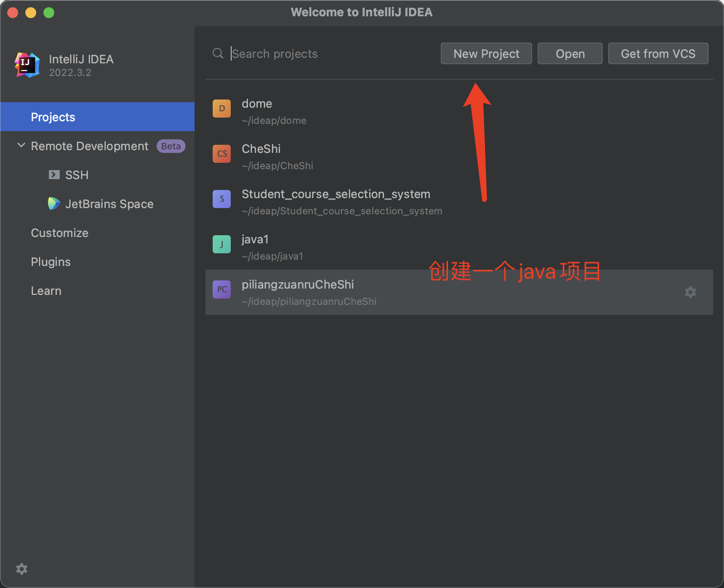Open Student_course_selection_system project name
724x588 pixels.
(x=336, y=194)
